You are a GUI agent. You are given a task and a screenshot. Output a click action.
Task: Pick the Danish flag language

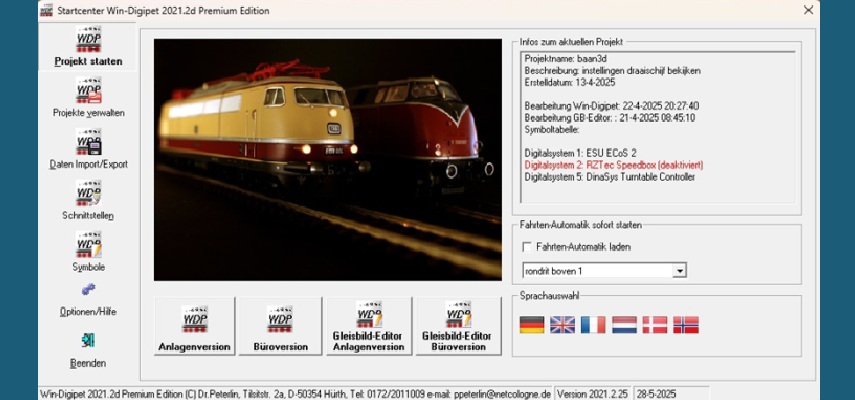(654, 325)
